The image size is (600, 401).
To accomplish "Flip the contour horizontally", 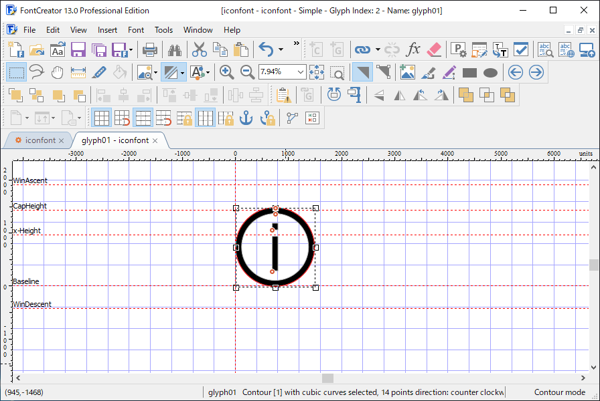I will click(x=399, y=95).
